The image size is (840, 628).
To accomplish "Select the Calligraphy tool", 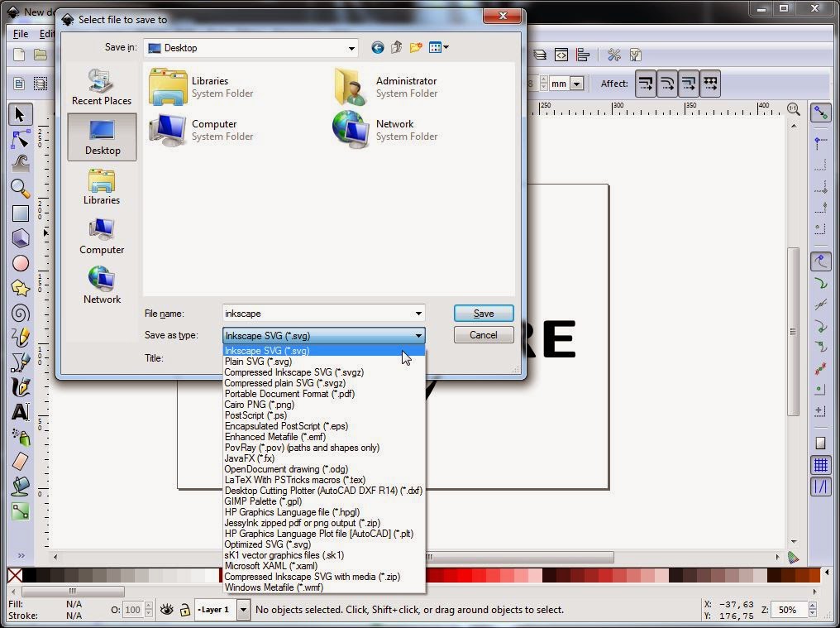I will pyautogui.click(x=21, y=387).
